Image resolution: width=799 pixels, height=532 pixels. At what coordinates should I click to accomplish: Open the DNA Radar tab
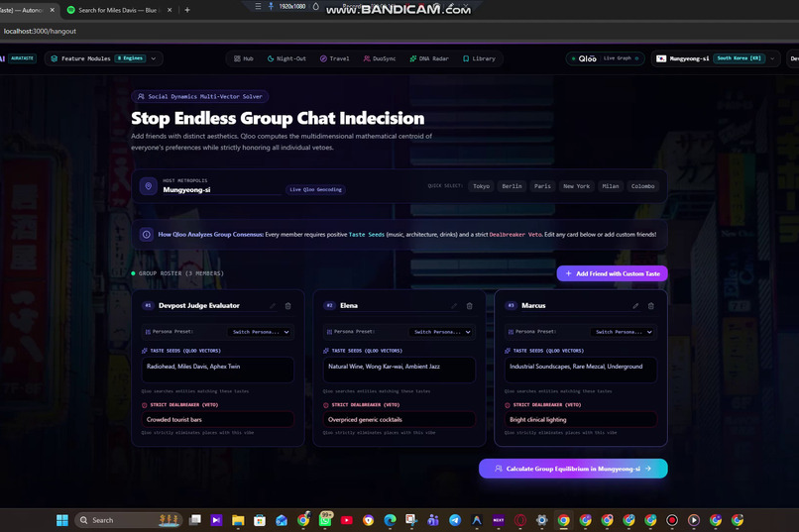[429, 58]
